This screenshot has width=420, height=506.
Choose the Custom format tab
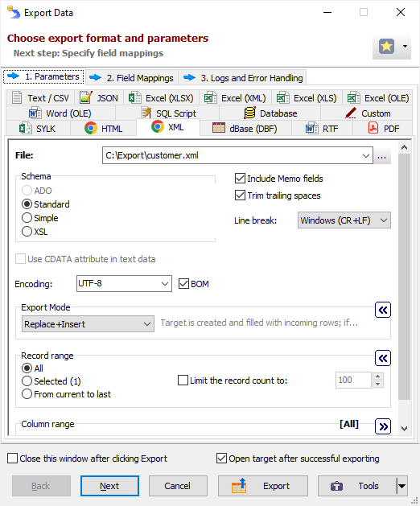click(367, 113)
